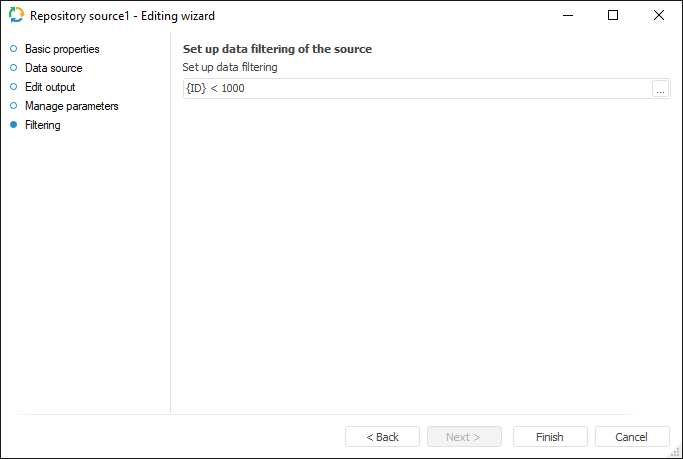Open the Edit output step
Screen dimensions: 683x459
[50, 87]
